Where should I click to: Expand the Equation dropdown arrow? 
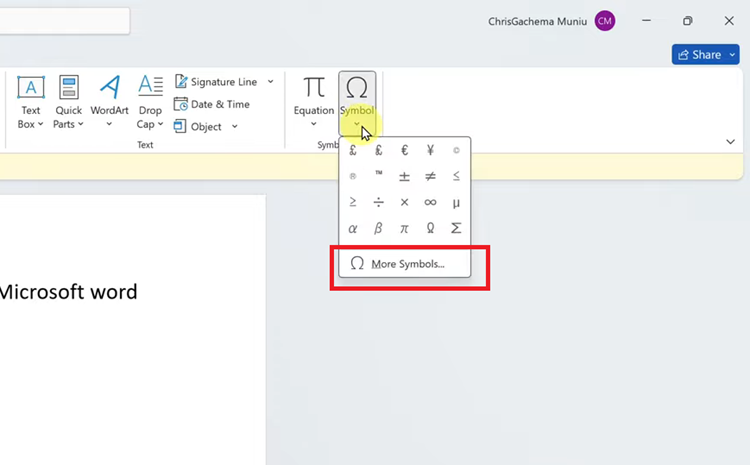(314, 124)
